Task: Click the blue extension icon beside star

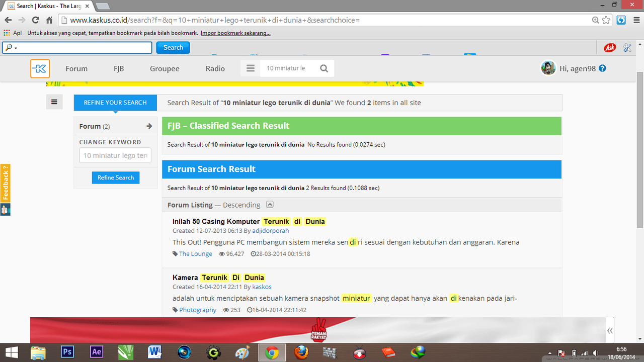Action: coord(621,20)
